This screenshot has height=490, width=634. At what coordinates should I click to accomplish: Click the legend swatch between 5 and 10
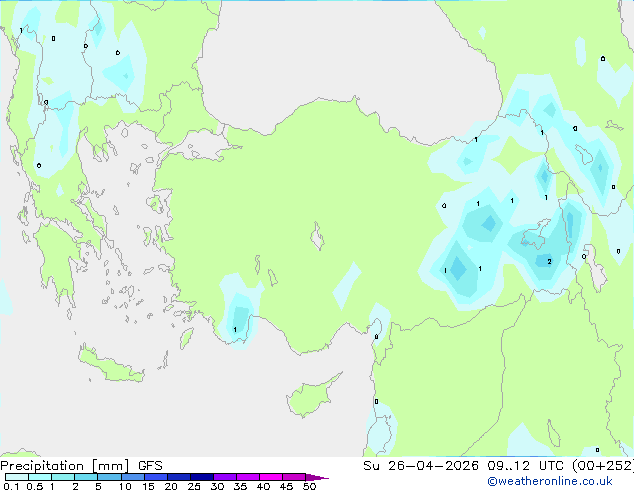110,477
